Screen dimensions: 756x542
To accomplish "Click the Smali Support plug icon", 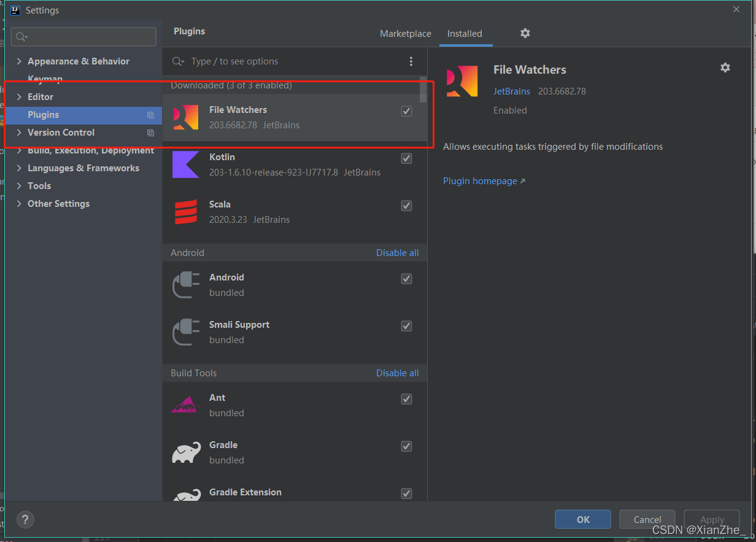I will (186, 332).
